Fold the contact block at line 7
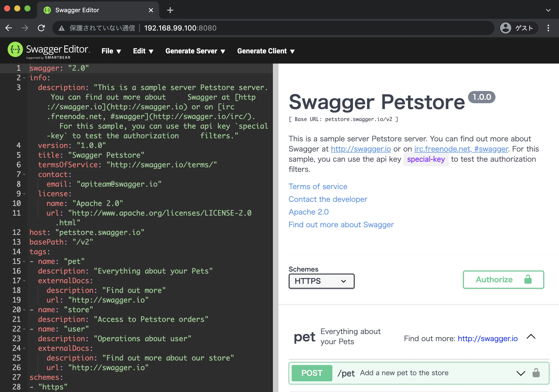The height and width of the screenshot is (392, 559). tap(24, 175)
